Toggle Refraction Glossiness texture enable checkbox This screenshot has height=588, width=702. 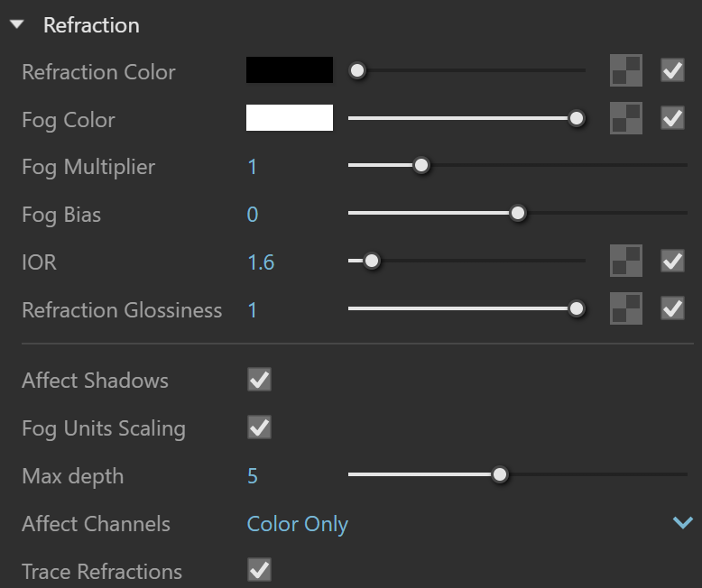[672, 308]
